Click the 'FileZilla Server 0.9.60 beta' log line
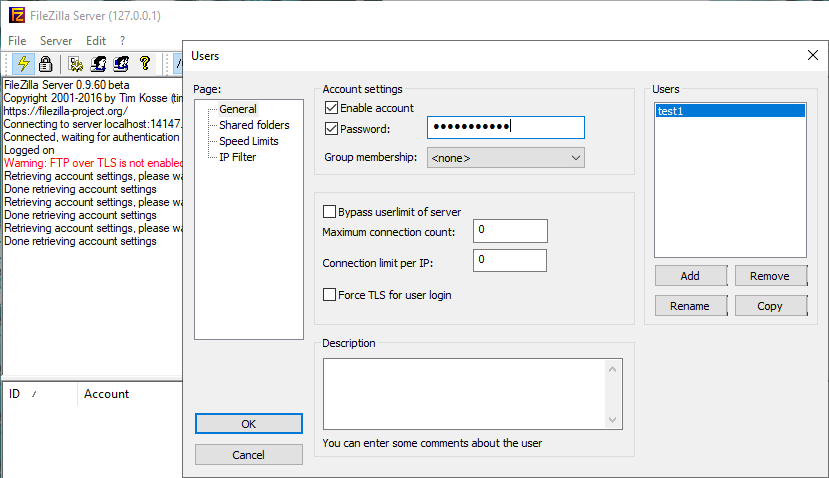The height and width of the screenshot is (478, 829). (x=67, y=85)
